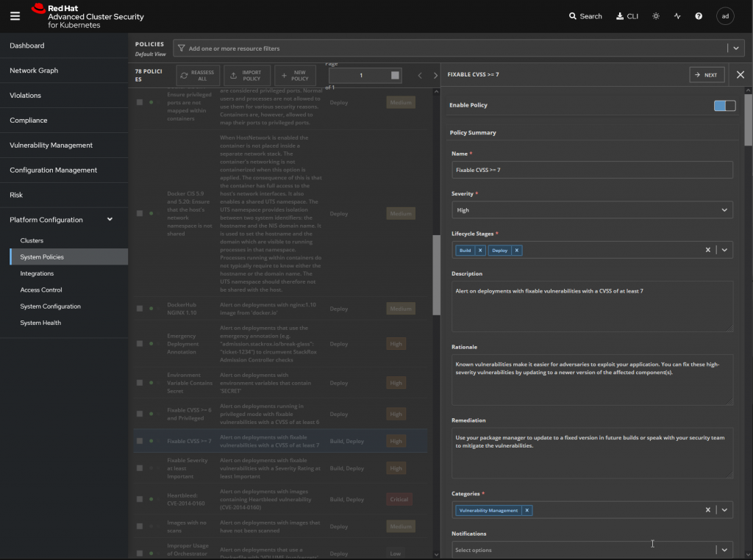Tick Environment Variable Contains Secret checkbox
Image resolution: width=753 pixels, height=560 pixels.
coord(139,383)
